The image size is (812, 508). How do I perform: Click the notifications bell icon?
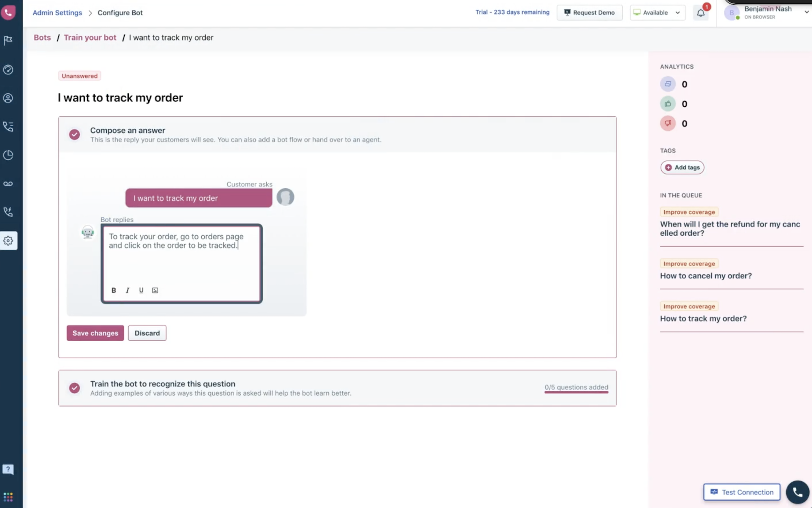tap(701, 13)
